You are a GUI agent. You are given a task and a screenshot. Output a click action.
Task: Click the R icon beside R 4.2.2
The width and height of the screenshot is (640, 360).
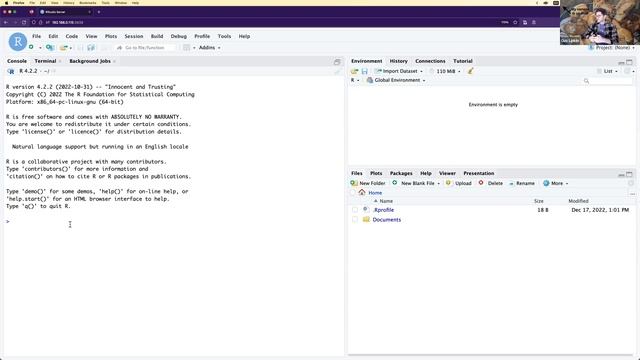click(x=11, y=71)
